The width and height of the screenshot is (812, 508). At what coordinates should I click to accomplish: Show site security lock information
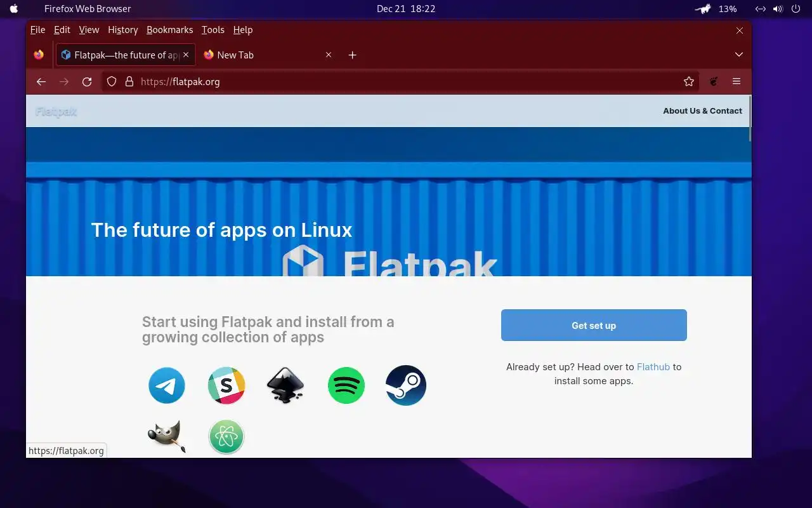click(x=129, y=81)
